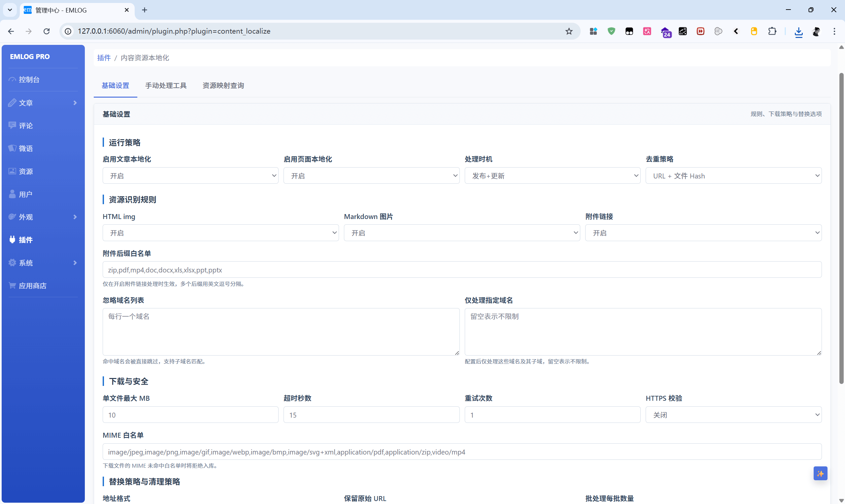This screenshot has height=504, width=845.
Task: Select the 管理中心 - EMLOG browser tab
Action: (77, 10)
